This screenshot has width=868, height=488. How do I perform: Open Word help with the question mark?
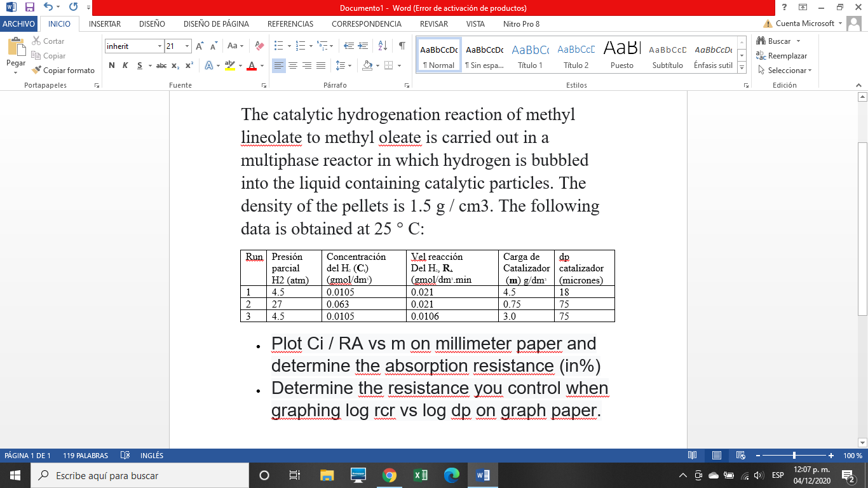pos(785,8)
